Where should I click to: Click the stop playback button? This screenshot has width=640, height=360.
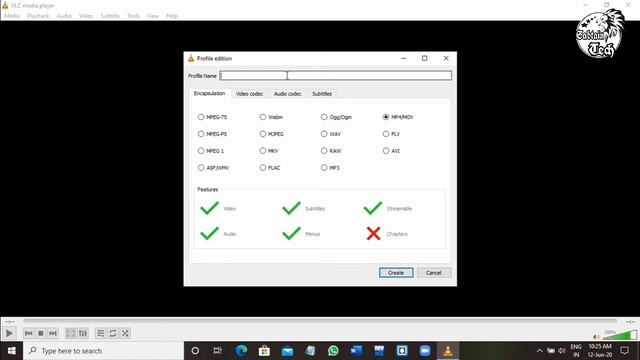40,333
